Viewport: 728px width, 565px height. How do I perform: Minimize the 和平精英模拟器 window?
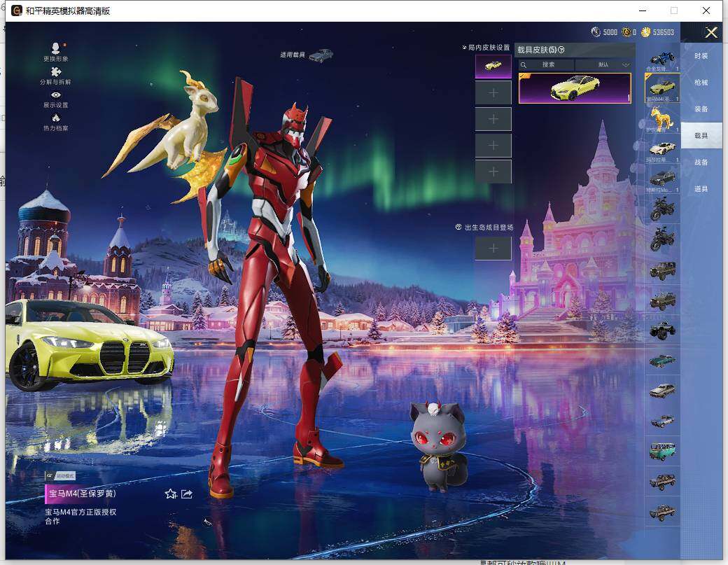tap(643, 11)
